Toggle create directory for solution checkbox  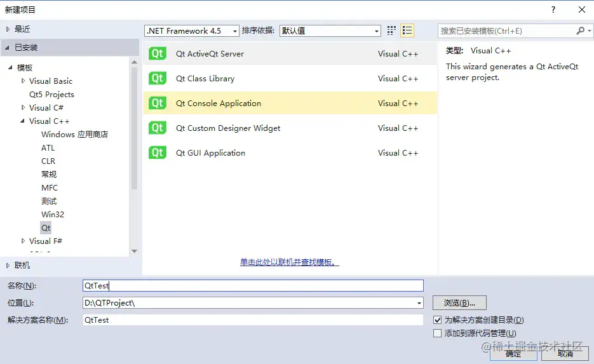coord(438,320)
